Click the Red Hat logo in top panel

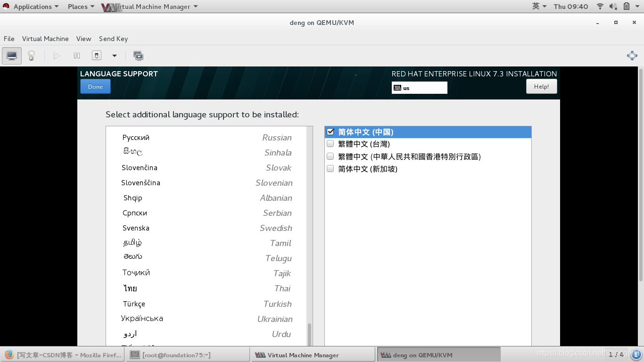(6, 6)
